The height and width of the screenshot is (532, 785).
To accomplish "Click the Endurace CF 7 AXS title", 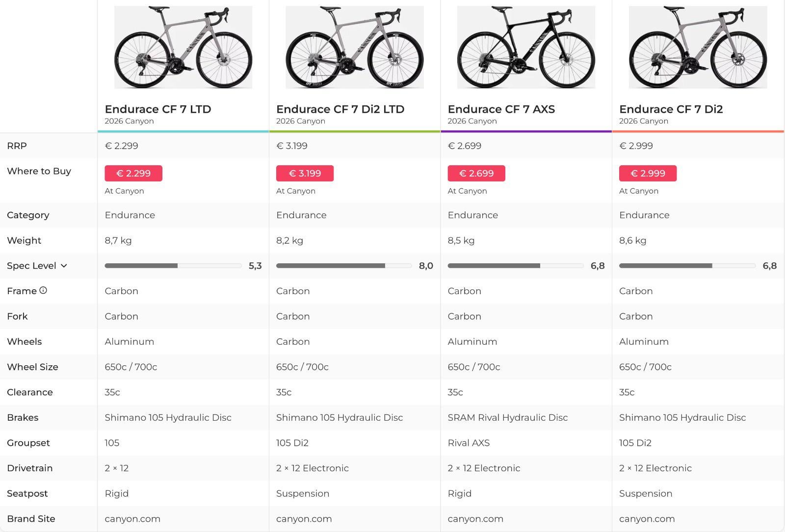I will [x=501, y=109].
